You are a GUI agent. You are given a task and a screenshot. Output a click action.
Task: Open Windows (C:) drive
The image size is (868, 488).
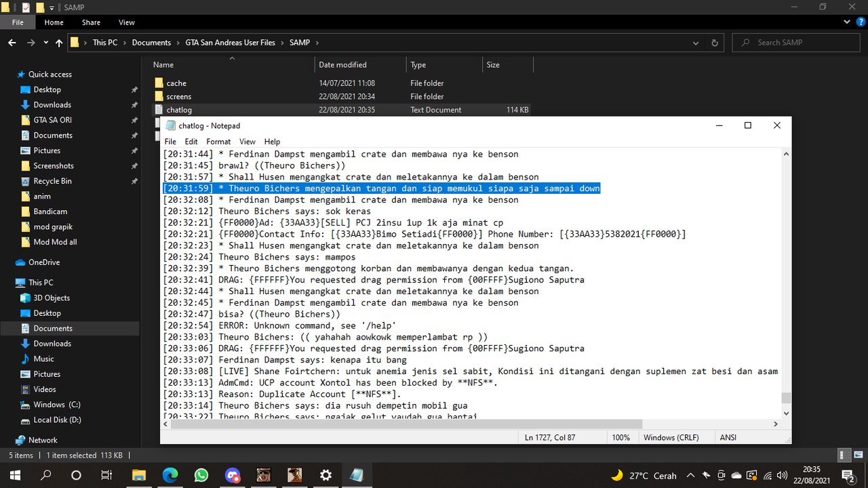(56, 405)
